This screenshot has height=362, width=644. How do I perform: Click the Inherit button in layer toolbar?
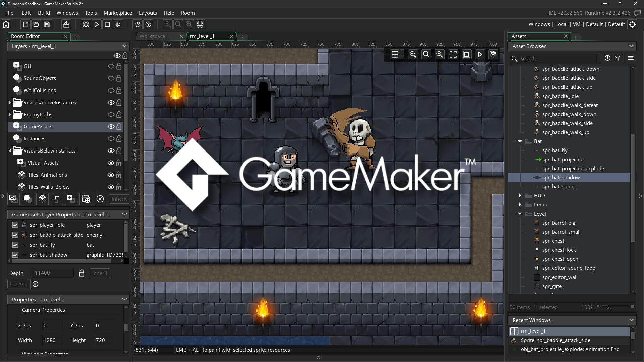[119, 199]
